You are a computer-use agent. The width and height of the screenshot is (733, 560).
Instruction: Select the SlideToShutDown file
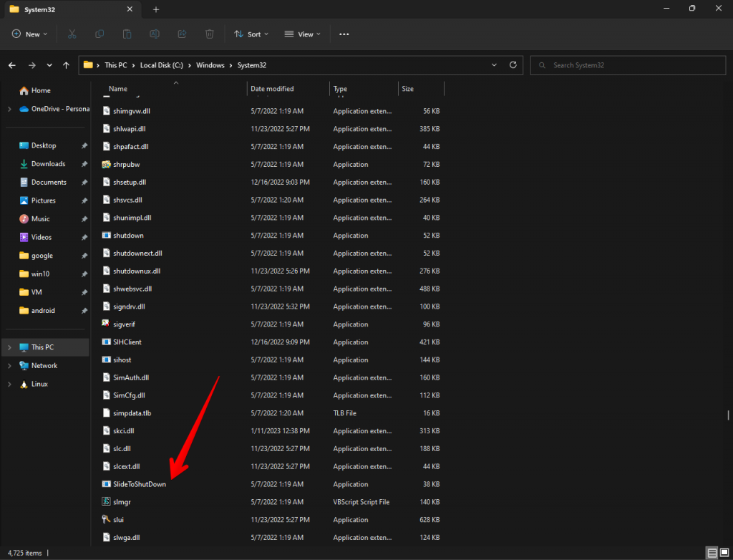point(140,484)
